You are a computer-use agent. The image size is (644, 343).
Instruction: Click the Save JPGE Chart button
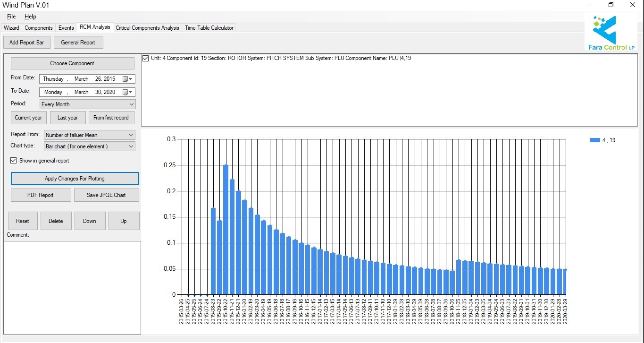coord(106,195)
